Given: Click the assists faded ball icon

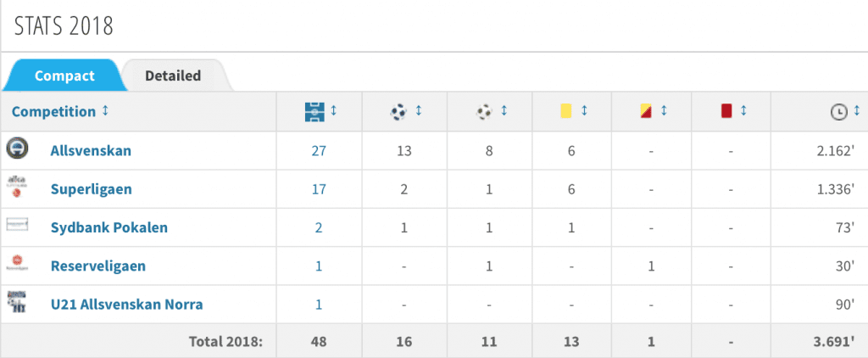Looking at the screenshot, I should pos(484,112).
